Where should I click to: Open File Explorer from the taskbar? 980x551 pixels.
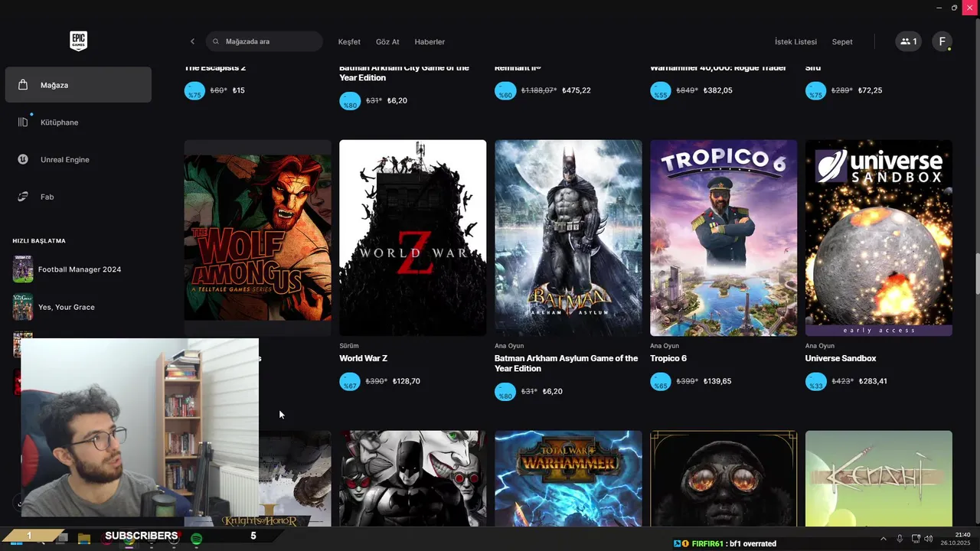click(x=84, y=539)
